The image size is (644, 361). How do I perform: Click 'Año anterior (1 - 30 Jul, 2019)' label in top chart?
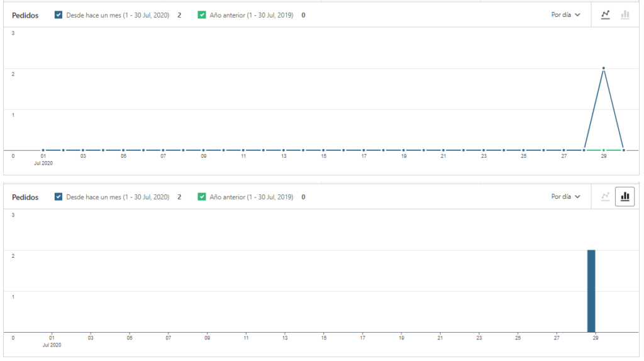(251, 15)
